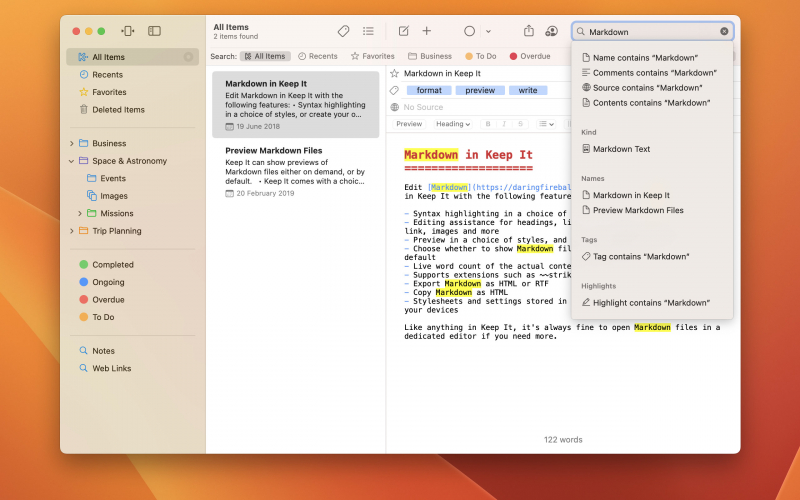Click the plus add item button
The height and width of the screenshot is (500, 800).
click(427, 31)
